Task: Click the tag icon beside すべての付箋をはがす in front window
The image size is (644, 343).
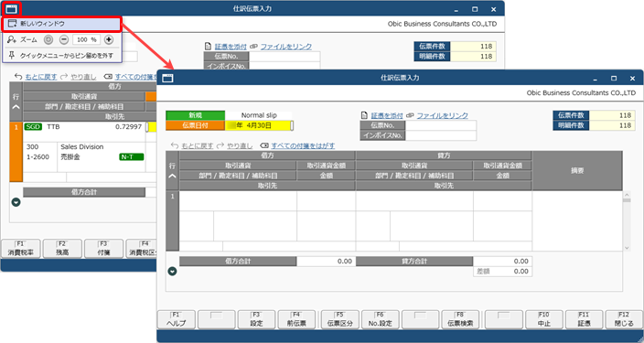Action: pyautogui.click(x=264, y=145)
